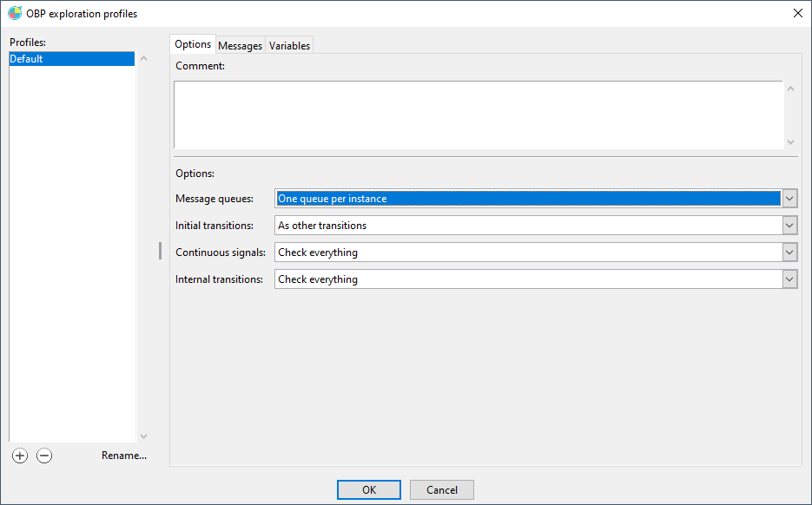Viewport: 812px width, 505px height.
Task: Click Profiles list scroll down arrow
Action: [x=144, y=436]
